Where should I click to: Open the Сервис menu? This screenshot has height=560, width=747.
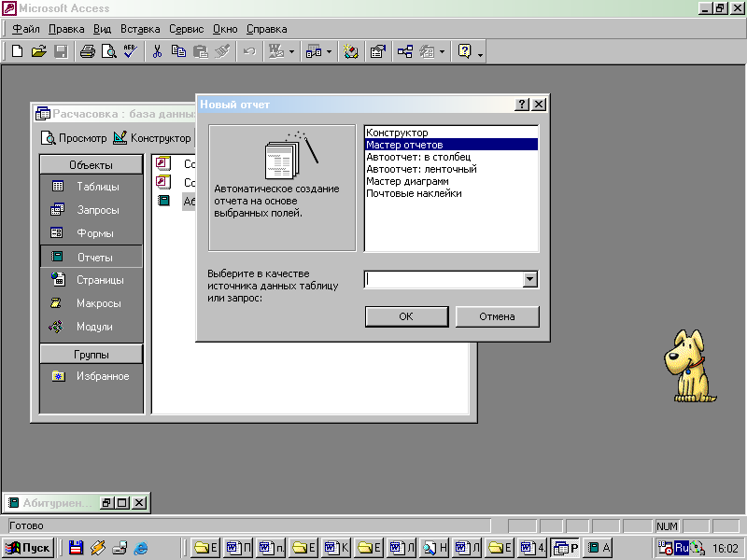click(186, 29)
